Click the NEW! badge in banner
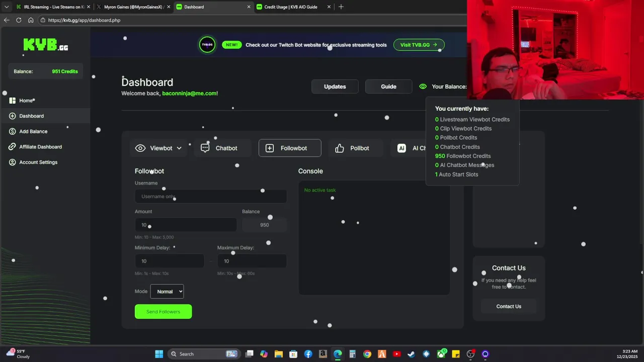 [231, 45]
